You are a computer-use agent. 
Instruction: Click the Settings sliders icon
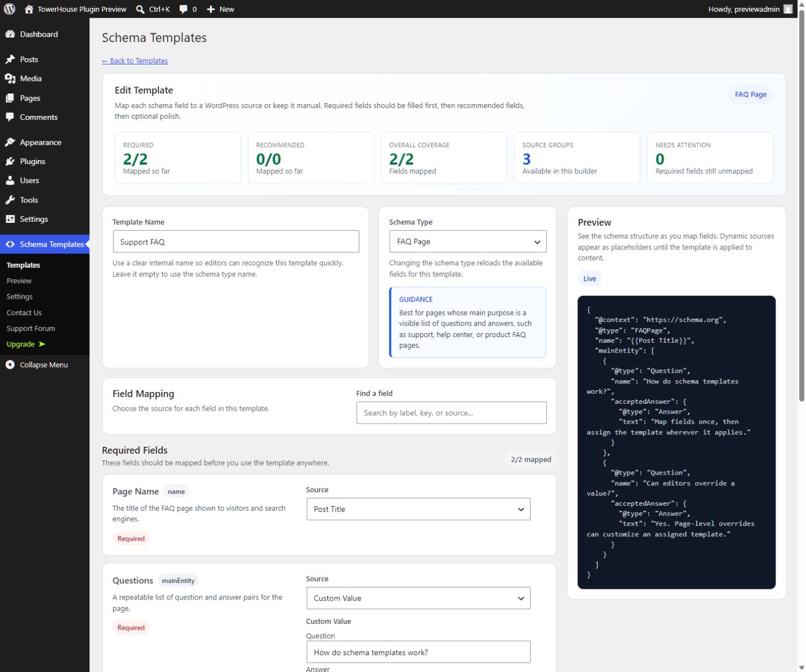10,219
